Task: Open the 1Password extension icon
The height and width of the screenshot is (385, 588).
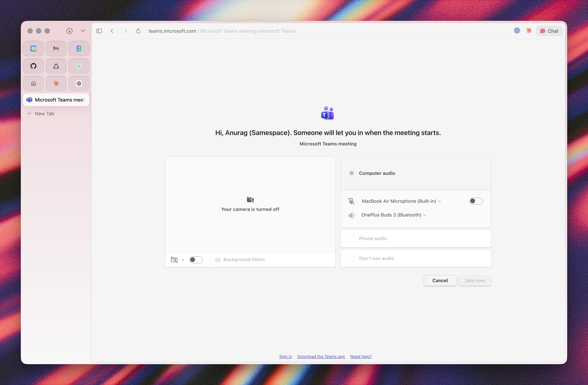Action: point(517,31)
